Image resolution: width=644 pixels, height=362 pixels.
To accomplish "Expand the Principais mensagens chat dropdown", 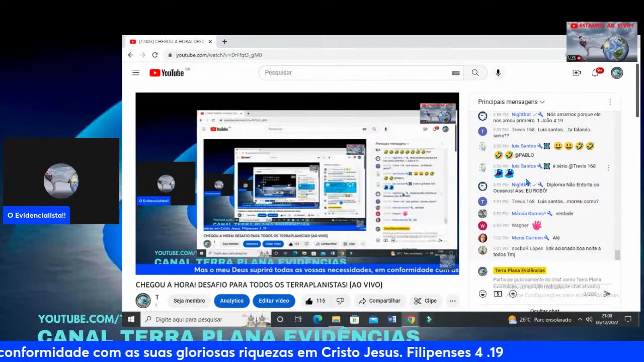I will point(511,102).
